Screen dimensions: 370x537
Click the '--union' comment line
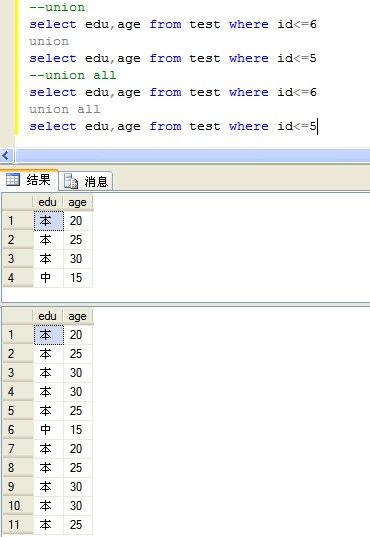tap(57, 8)
